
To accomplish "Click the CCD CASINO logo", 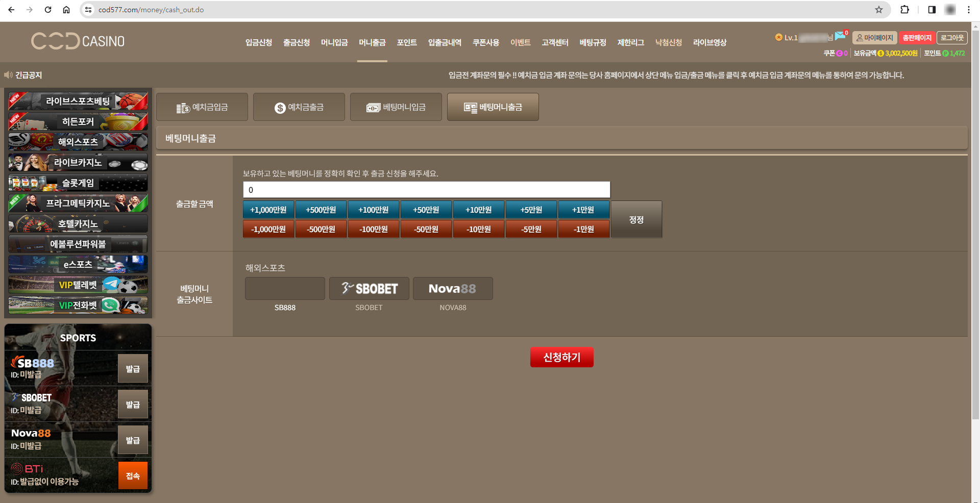I will coord(78,41).
